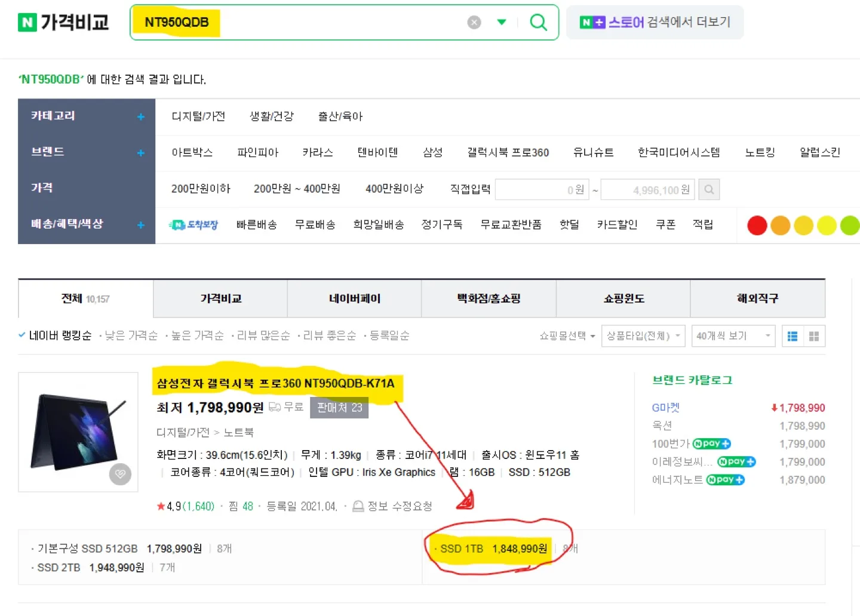Switch to 쇼핑윈도 tab
This screenshot has width=860, height=616.
point(623,298)
